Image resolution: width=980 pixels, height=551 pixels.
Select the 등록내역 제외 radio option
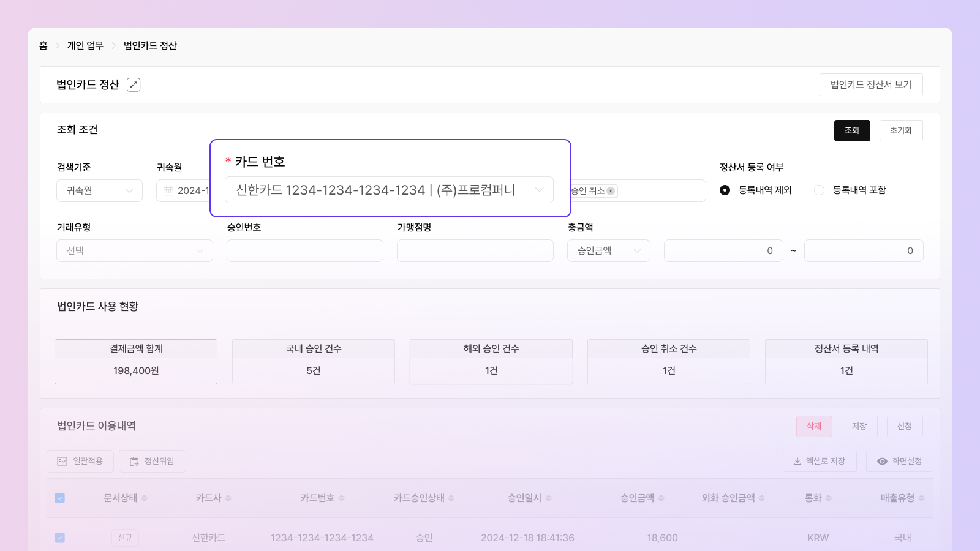coord(725,190)
